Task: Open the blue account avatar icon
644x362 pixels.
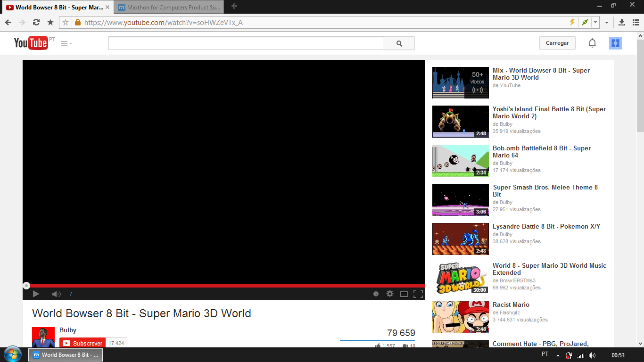Action: coord(615,43)
